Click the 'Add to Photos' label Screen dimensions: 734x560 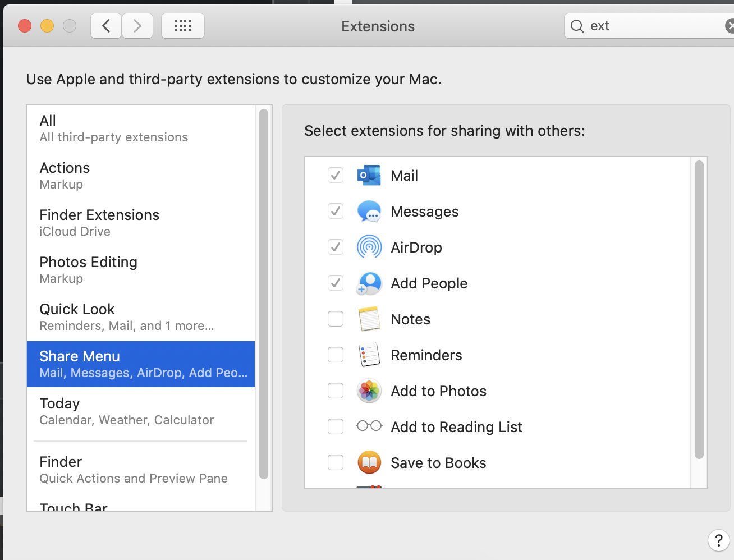coord(439,391)
